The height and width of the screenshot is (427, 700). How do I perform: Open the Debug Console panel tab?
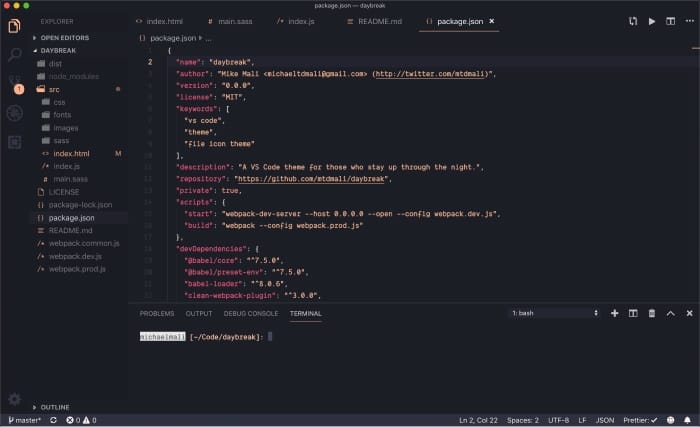click(x=250, y=314)
